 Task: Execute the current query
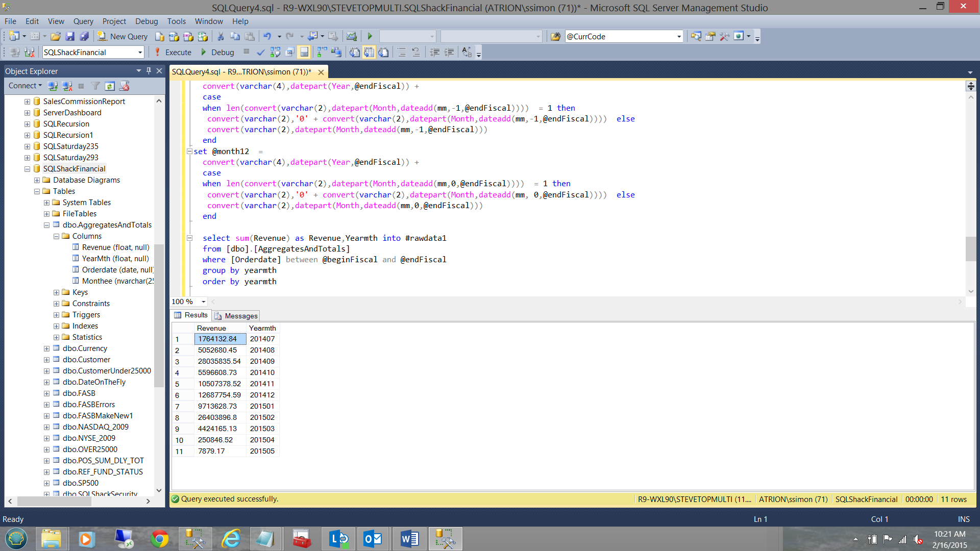[x=173, y=52]
